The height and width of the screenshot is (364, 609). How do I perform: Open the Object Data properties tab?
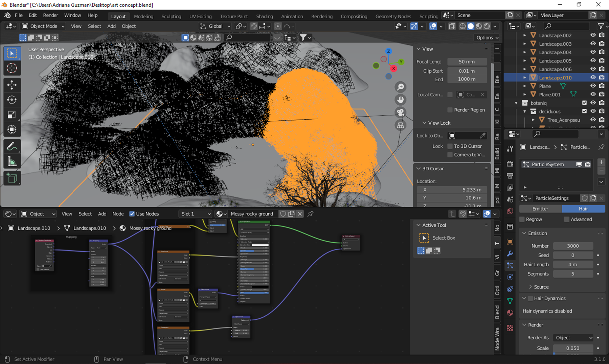(510, 301)
